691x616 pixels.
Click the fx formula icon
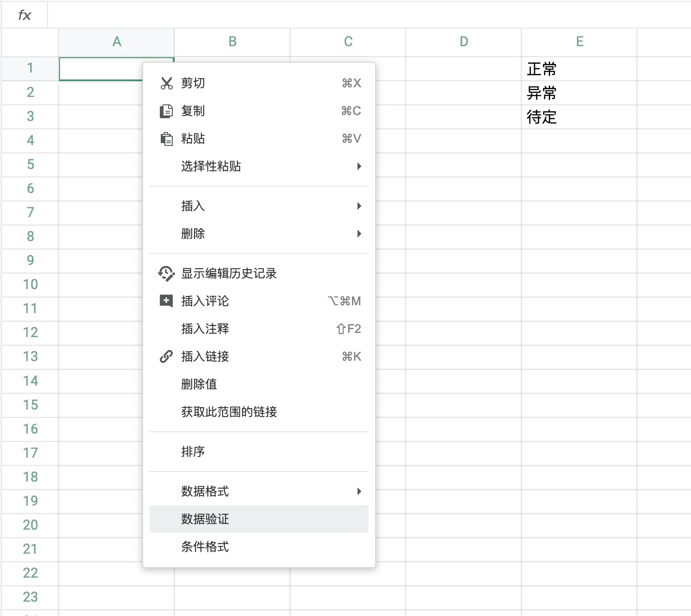[x=24, y=15]
